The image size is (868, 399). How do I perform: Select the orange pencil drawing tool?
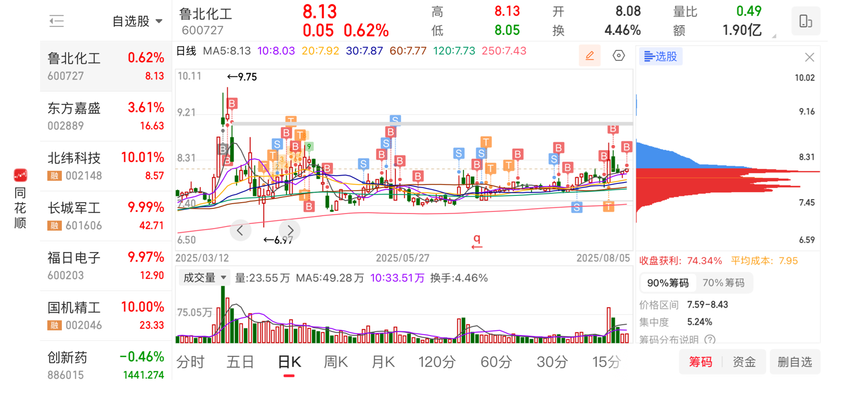tap(590, 56)
